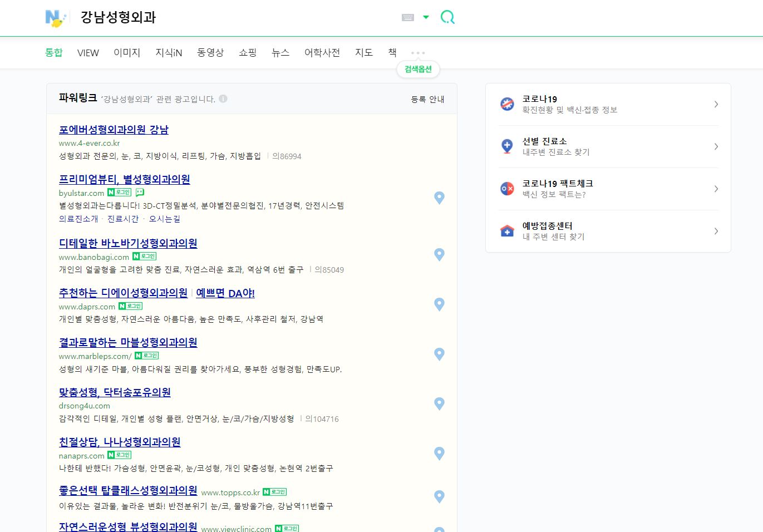This screenshot has width=763, height=532.
Task: Click the map pin for 닥터송포유의원
Action: click(439, 403)
